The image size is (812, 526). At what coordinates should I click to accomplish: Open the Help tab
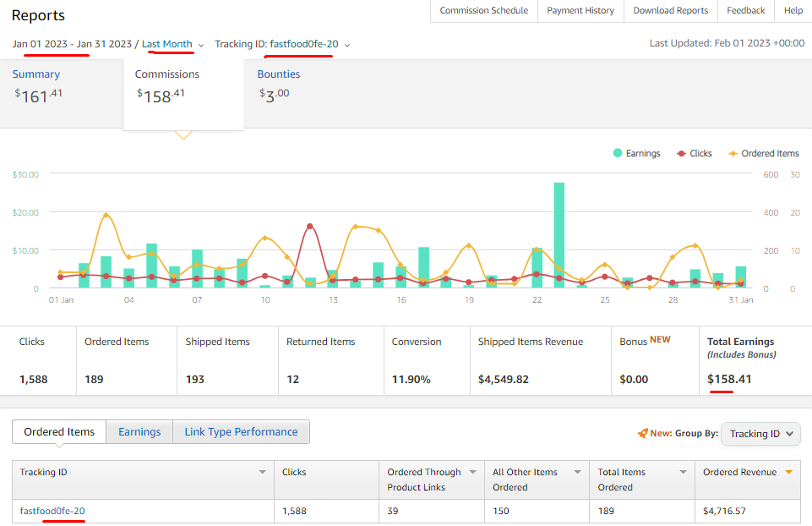tap(793, 10)
